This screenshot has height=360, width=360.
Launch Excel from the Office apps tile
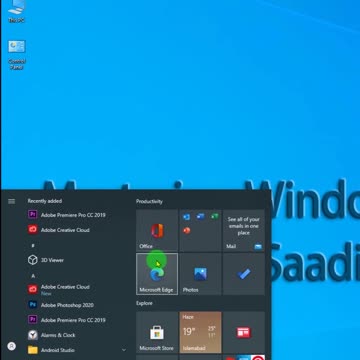tap(214, 217)
